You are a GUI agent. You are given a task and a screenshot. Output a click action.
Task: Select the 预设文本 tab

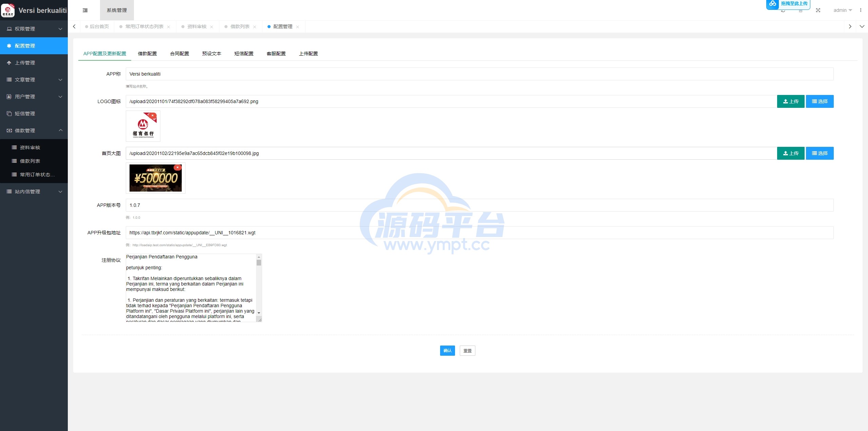point(212,54)
